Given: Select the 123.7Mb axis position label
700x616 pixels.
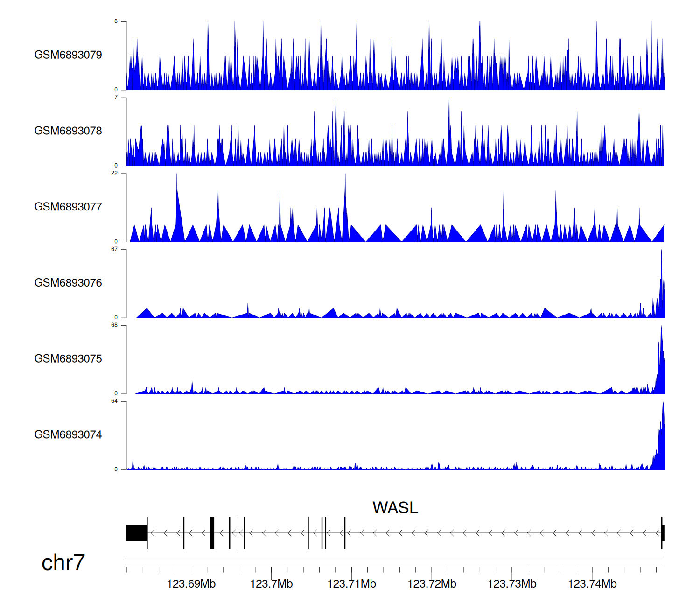Looking at the screenshot, I should pyautogui.click(x=271, y=584).
